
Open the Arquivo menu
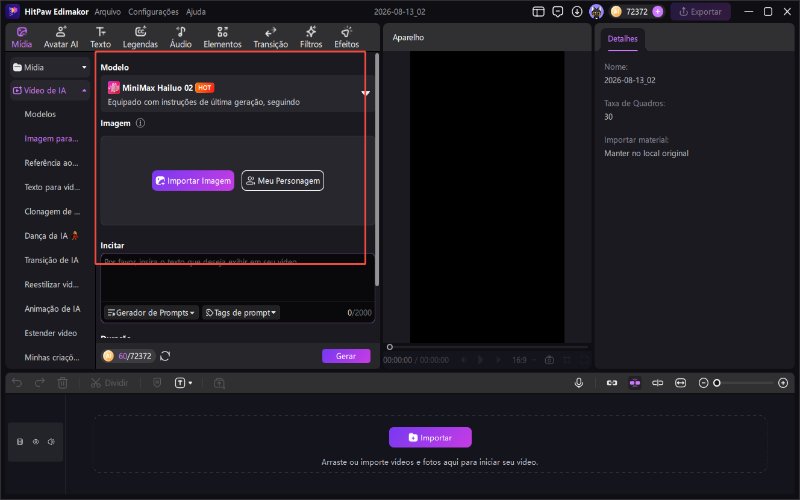pyautogui.click(x=108, y=12)
